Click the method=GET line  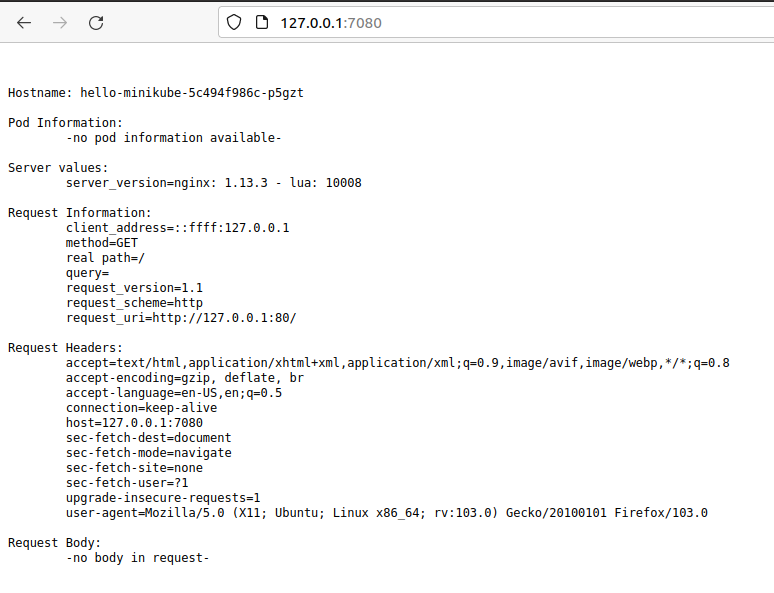[x=102, y=243]
